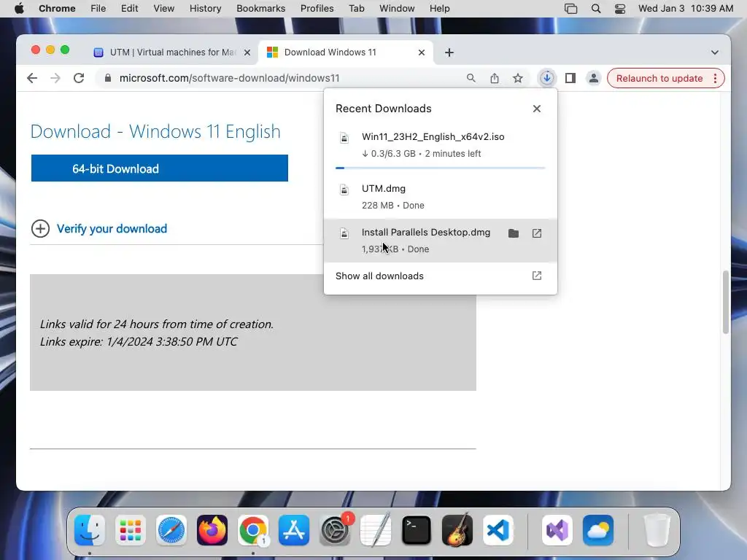Open the Tab menu
Screen dimensions: 747x560
click(356, 9)
